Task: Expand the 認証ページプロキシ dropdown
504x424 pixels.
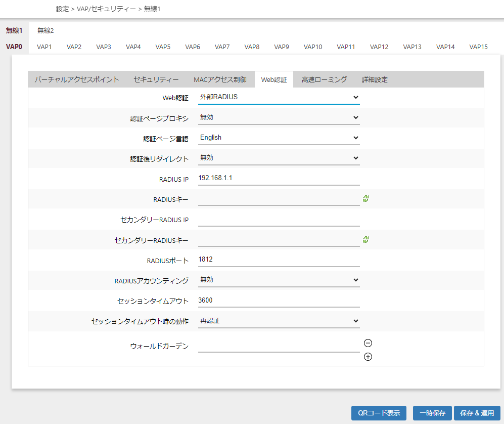Action: 279,117
